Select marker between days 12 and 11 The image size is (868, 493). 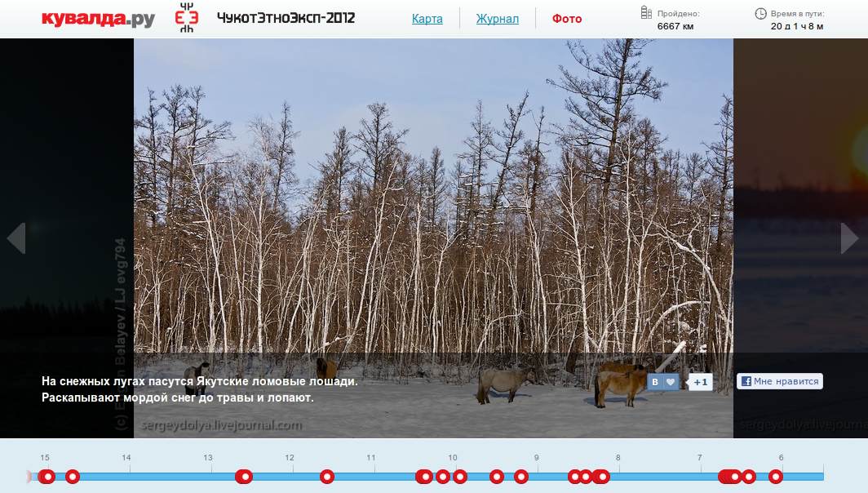(x=327, y=477)
